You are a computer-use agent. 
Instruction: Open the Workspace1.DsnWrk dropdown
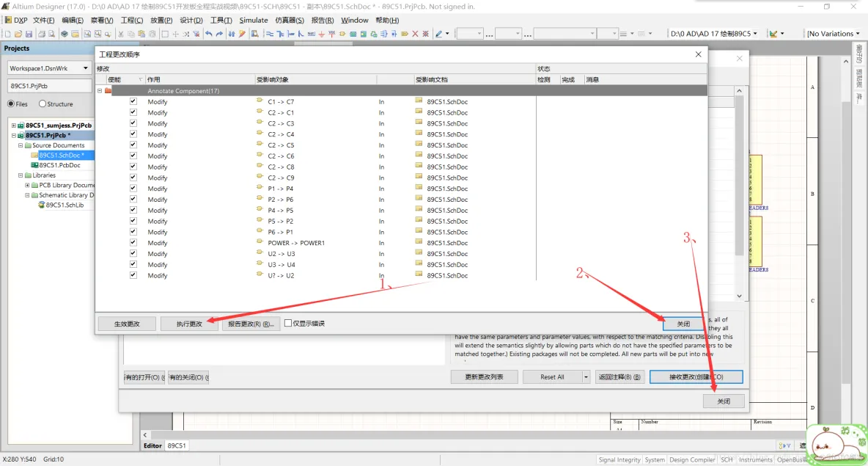tap(85, 68)
